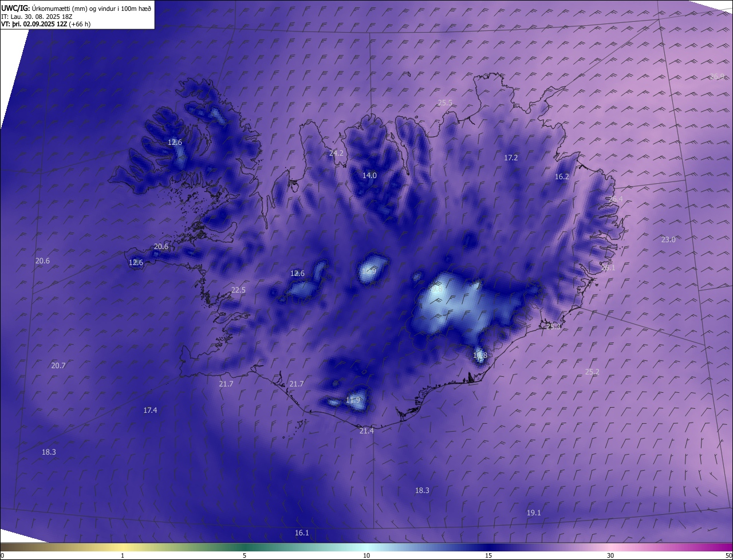Click the map title line starting 'UWC/IG: Úrkomumætti (mm)'
Screen dimensions: 733x560
pos(76,8)
